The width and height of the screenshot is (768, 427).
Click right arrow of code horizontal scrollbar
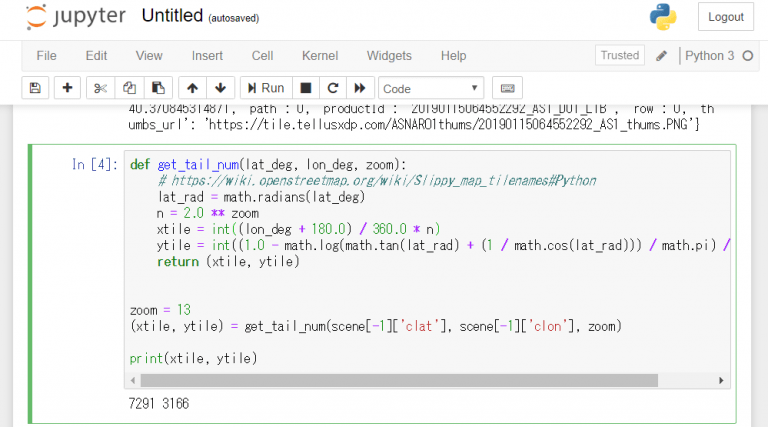pos(721,380)
